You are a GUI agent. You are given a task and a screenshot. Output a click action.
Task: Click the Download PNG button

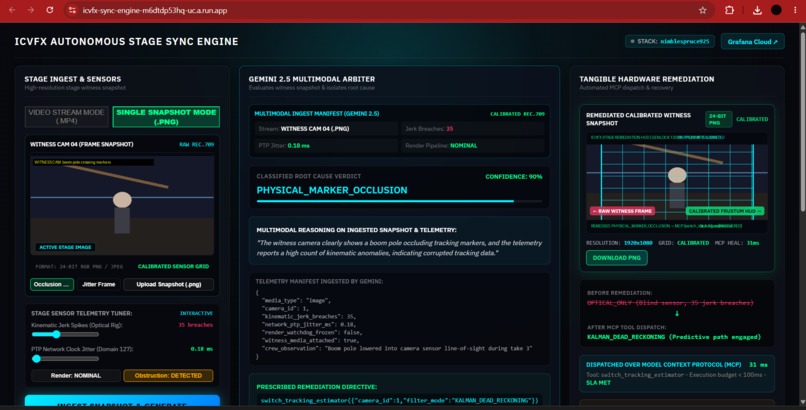coord(616,257)
